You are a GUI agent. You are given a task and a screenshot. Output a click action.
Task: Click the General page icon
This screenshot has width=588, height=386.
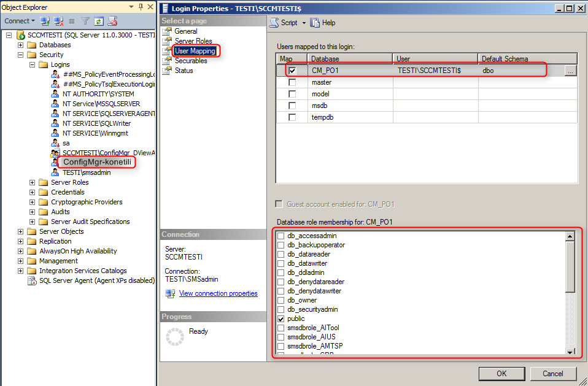click(167, 31)
